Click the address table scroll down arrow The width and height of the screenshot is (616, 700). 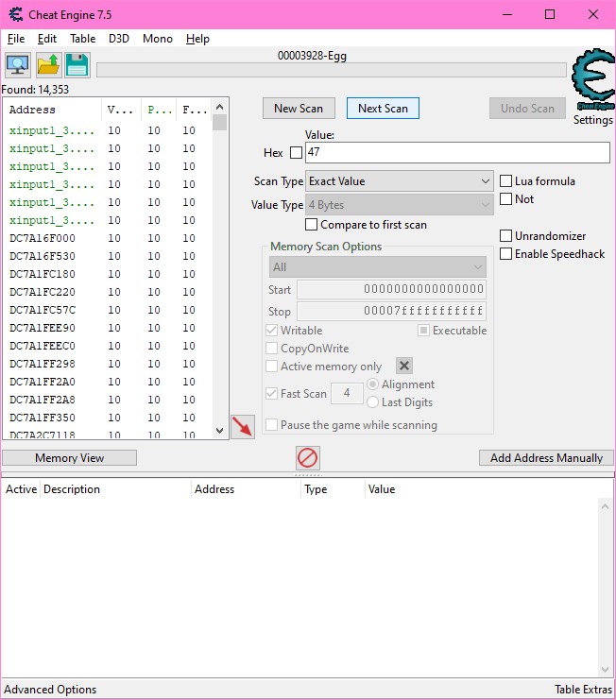click(x=605, y=670)
